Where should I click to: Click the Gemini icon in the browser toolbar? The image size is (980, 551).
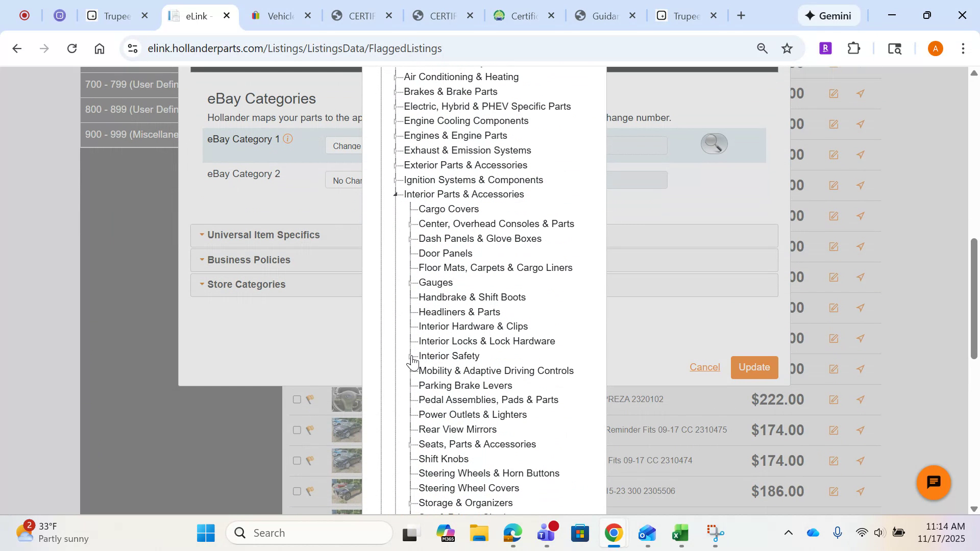tap(810, 15)
